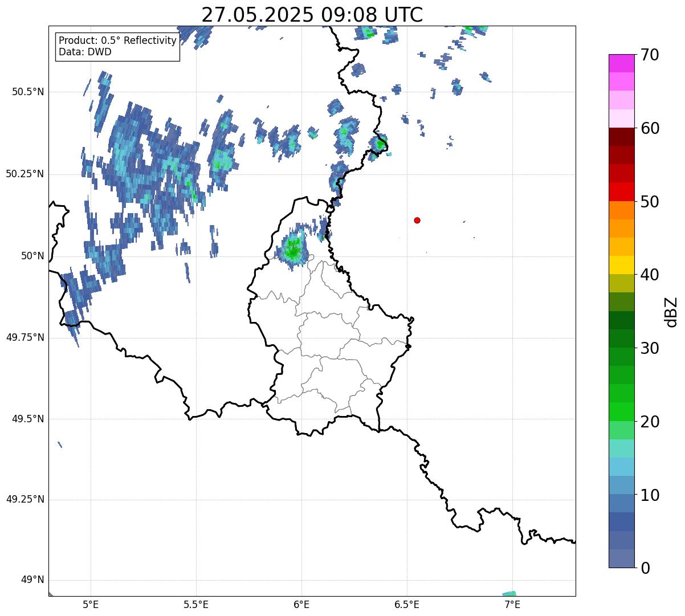Click the 60 colorbar tick value
The width and height of the screenshot is (685, 616).
pyautogui.click(x=650, y=128)
